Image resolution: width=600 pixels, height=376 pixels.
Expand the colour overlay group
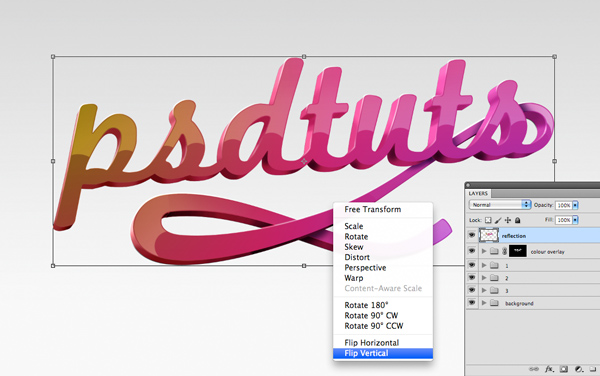tap(484, 251)
